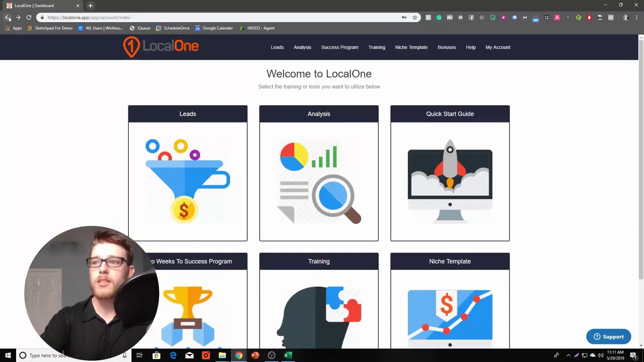Open Help nav item

pyautogui.click(x=470, y=47)
